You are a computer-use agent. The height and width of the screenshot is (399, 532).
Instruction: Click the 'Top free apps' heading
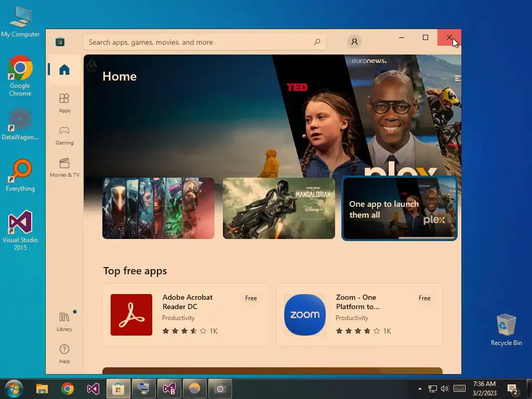pyautogui.click(x=135, y=271)
